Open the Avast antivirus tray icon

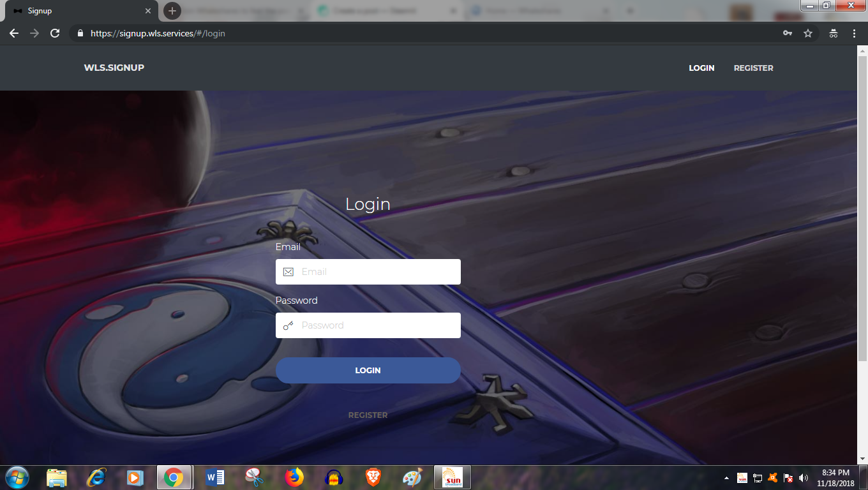773,478
